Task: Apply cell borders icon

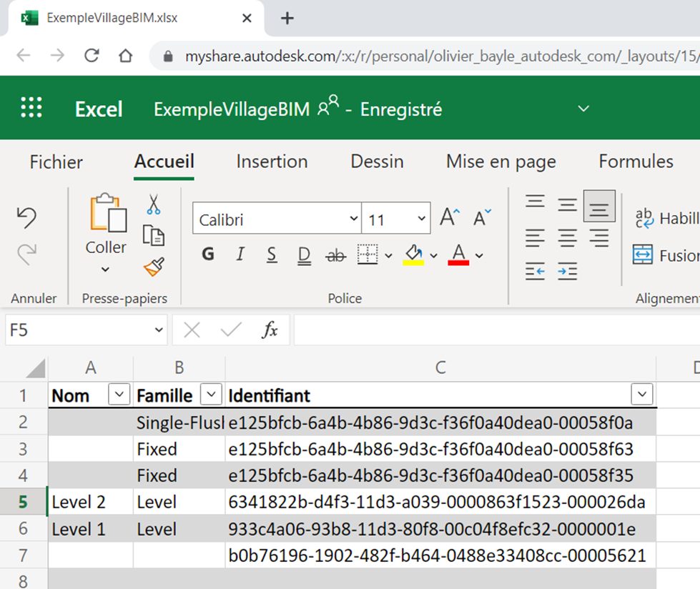Action: coord(368,254)
